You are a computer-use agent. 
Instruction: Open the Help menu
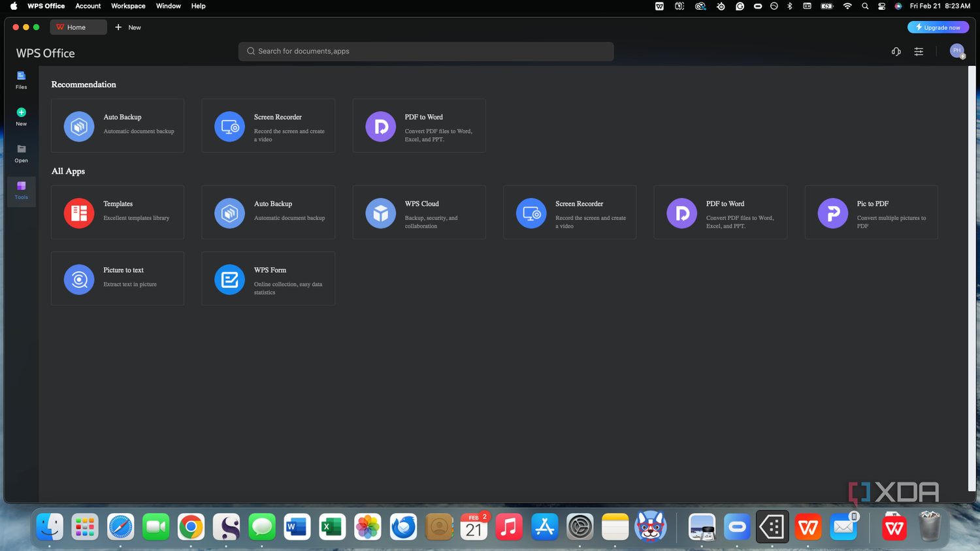pyautogui.click(x=199, y=6)
